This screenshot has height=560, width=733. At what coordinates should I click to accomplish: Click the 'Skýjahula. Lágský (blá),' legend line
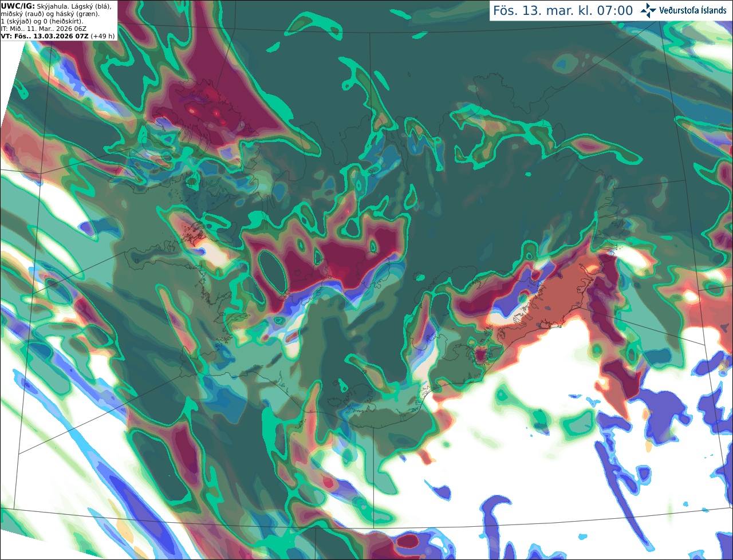click(x=74, y=6)
